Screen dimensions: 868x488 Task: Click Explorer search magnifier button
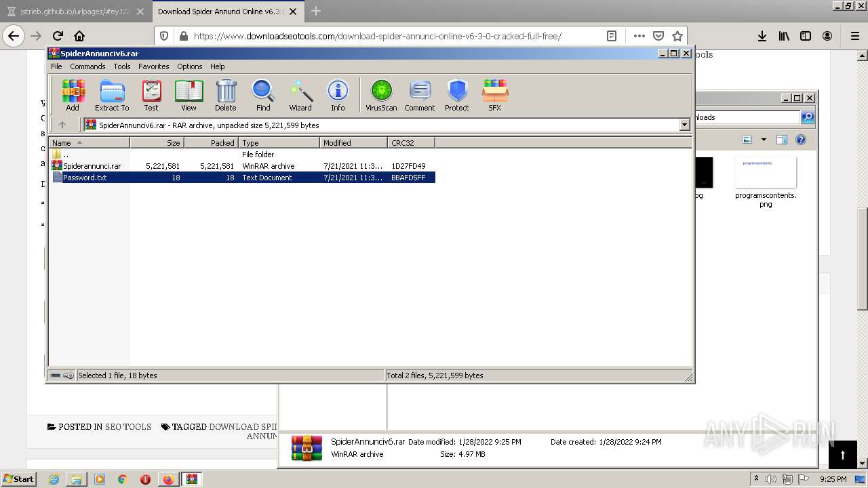click(807, 117)
